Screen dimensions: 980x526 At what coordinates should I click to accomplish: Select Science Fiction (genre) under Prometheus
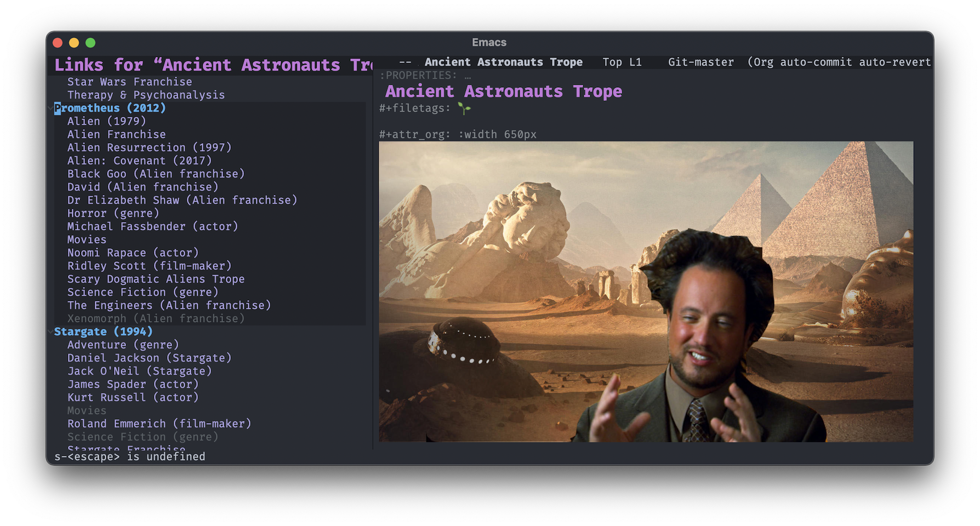pyautogui.click(x=143, y=292)
